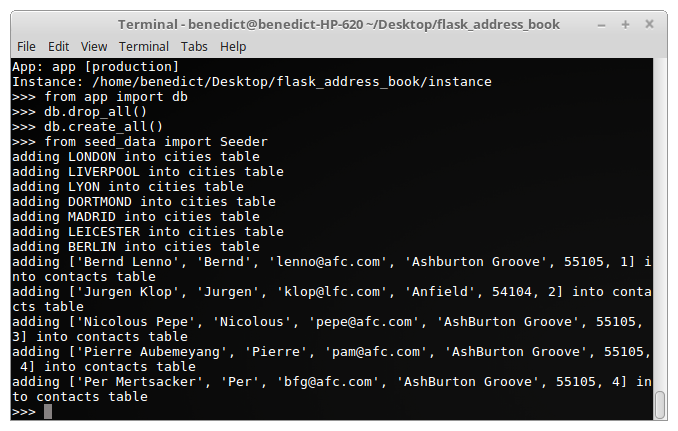Open the Tabs menu
678x431 pixels.
point(194,46)
